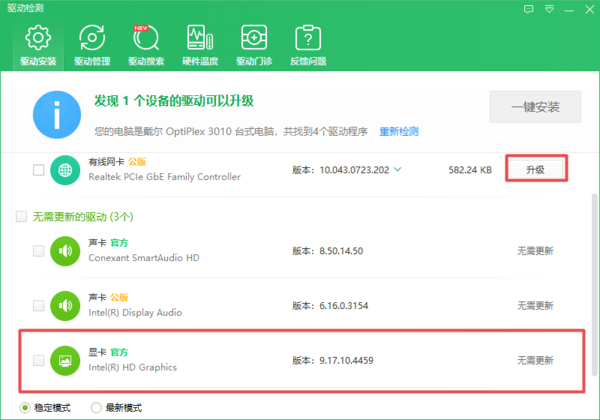Click the 一键安装 (one-click install) button
Image resolution: width=600 pixels, height=420 pixels.
click(x=534, y=107)
